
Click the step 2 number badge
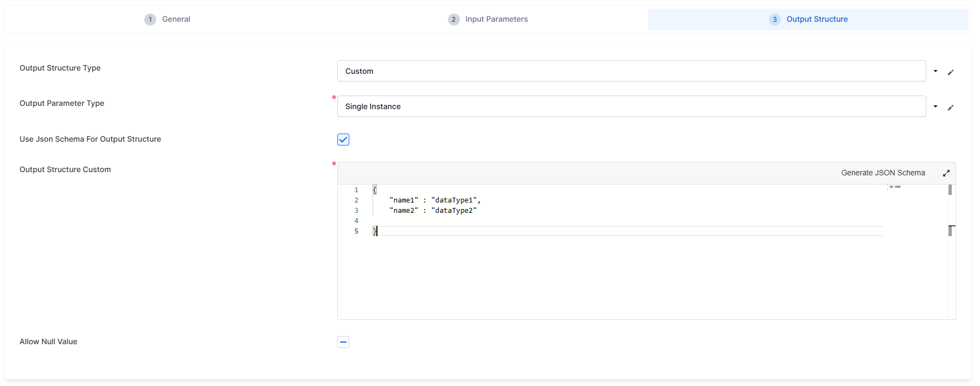(453, 20)
